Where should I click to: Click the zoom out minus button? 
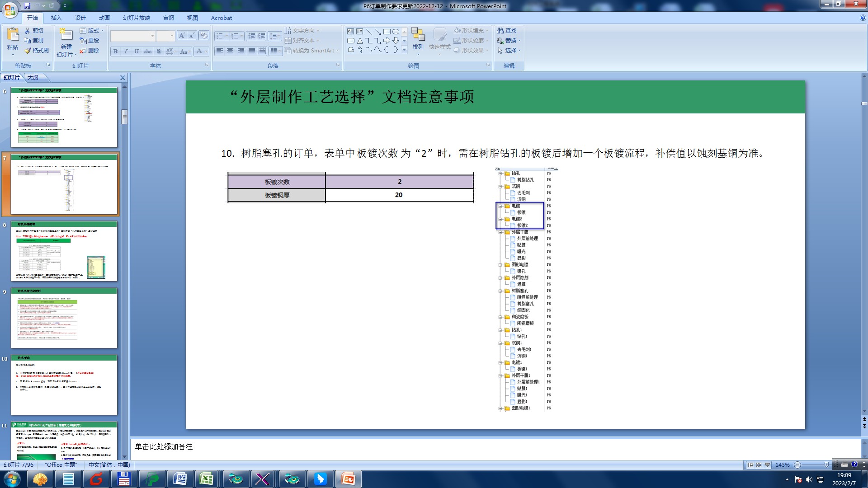(x=797, y=465)
